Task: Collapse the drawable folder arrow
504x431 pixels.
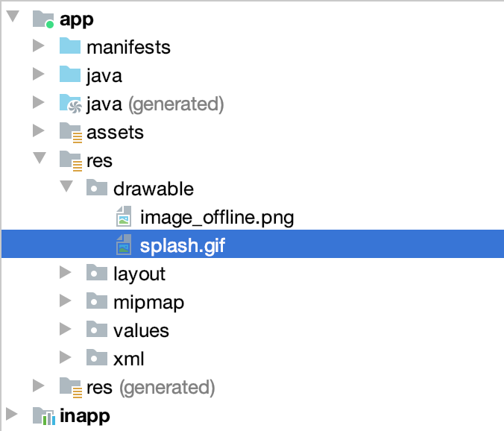Action: pyautogui.click(x=66, y=186)
